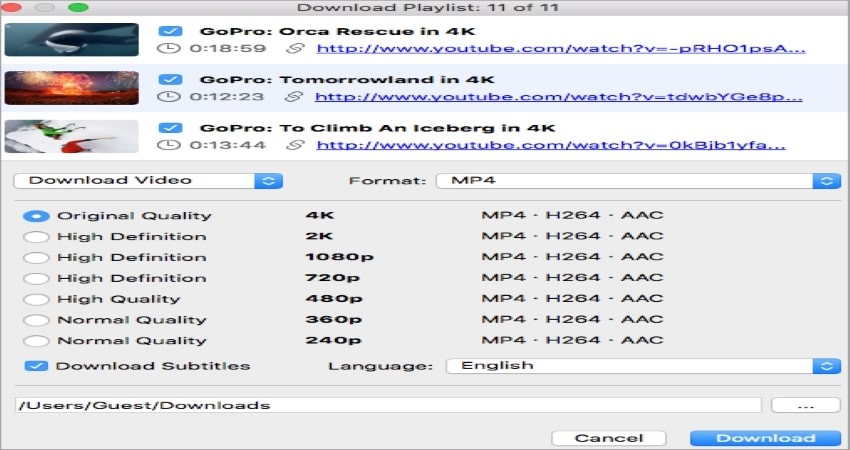The image size is (850, 450).
Task: Click the browse folder '...' button
Action: click(x=806, y=405)
